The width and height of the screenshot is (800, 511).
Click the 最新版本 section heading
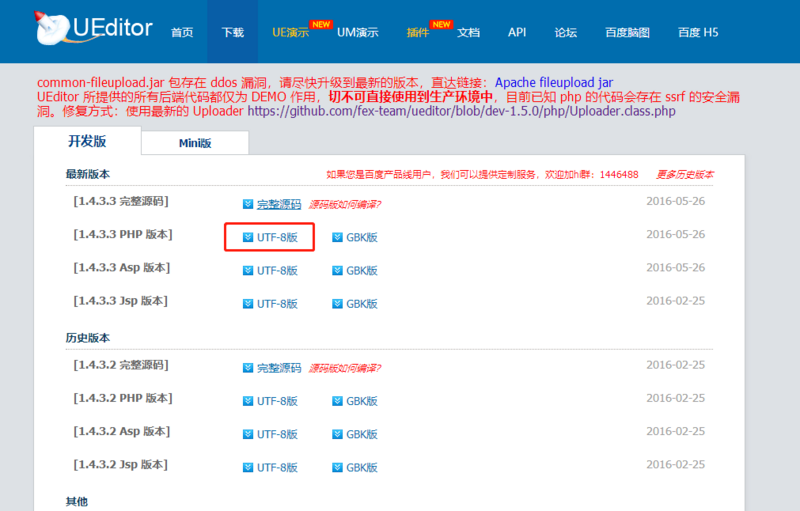pyautogui.click(x=88, y=174)
